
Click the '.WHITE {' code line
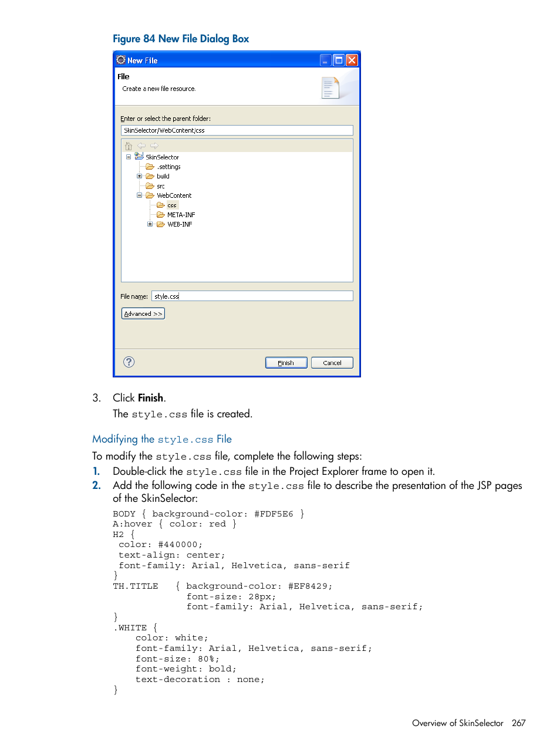click(136, 628)
